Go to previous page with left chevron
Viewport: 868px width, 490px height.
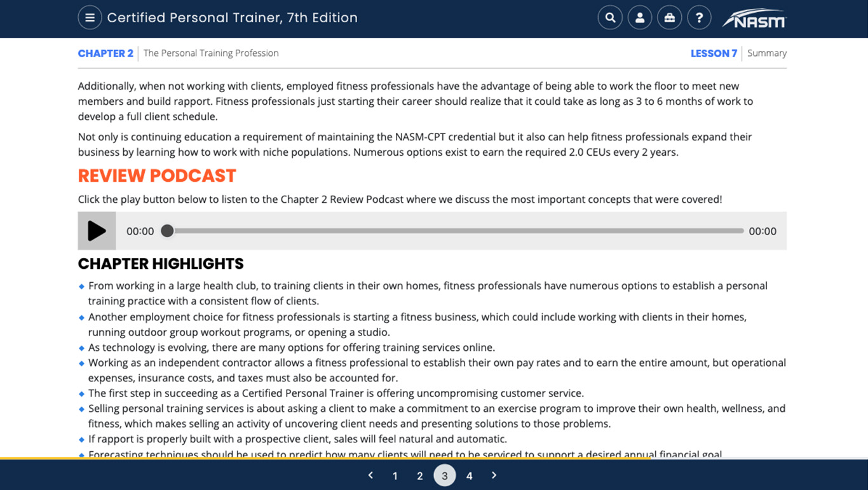370,475
